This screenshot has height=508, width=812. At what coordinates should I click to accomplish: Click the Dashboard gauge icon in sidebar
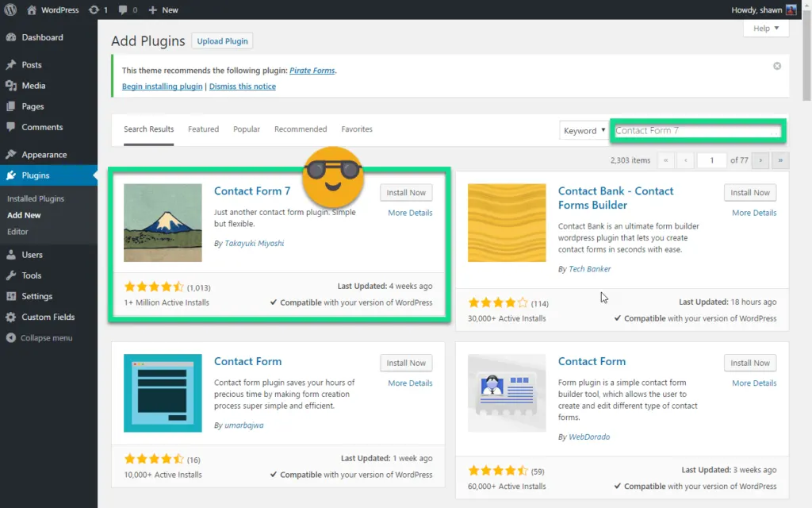11,37
